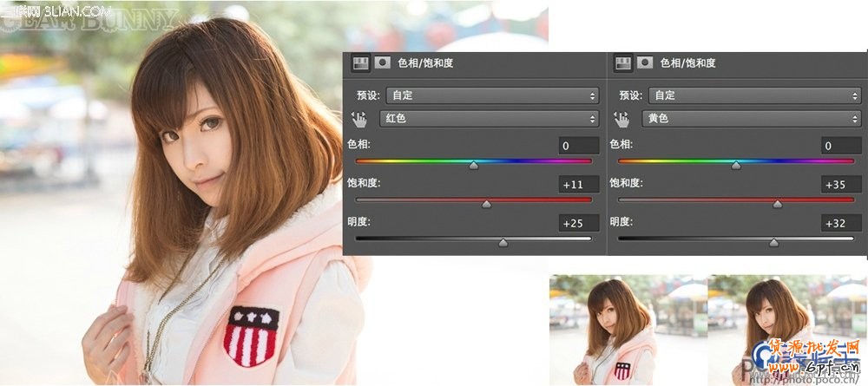868x386 pixels.
Task: Click the 饱和度 slider handle in the Yellow panel
Action: coord(778,204)
